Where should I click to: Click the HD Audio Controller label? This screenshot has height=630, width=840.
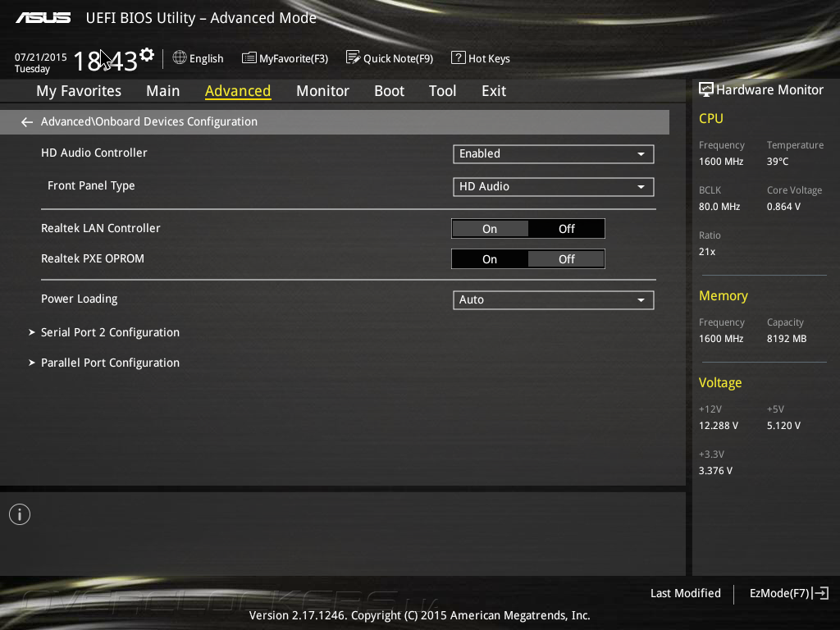94,153
